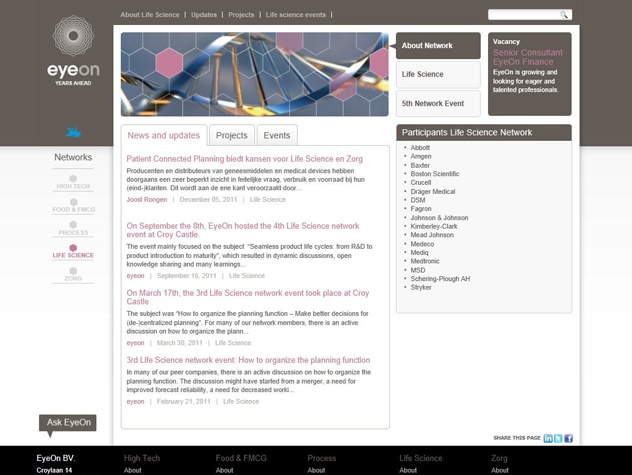Switch to Events tab

pos(277,135)
